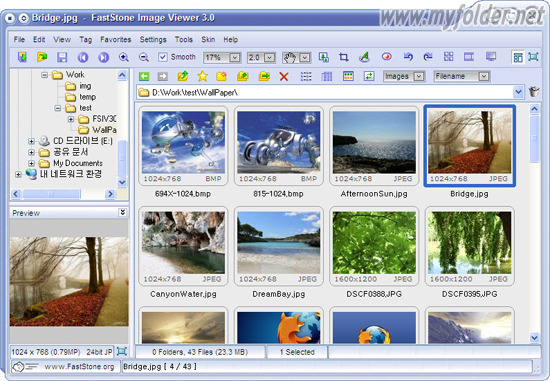This screenshot has width=550, height=381.
Task: Open the red-eye removal tool
Action: (x=387, y=56)
